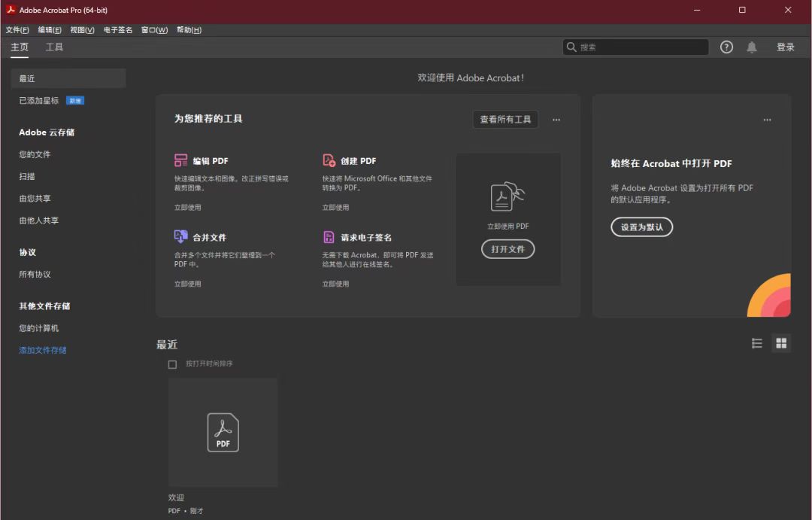Close the Adobe Acrobat Pro window
Image resolution: width=812 pixels, height=520 pixels.
point(788,10)
